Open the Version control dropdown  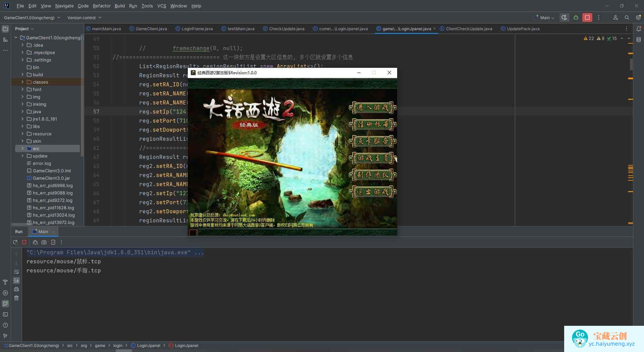tap(84, 17)
